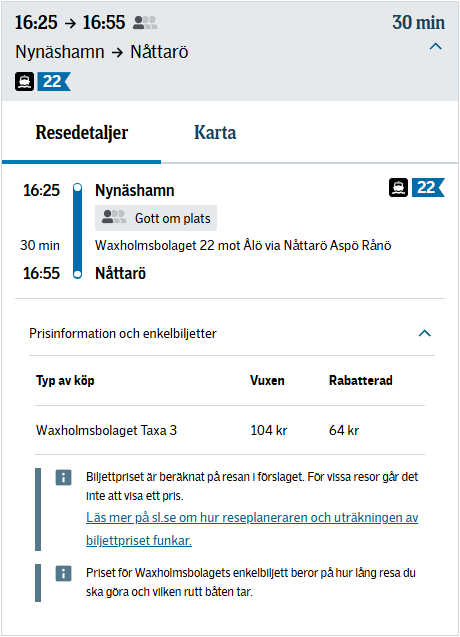460x637 pixels.
Task: Collapse Prisinformation och enkelbiljetter section chevron
Action: 425,333
